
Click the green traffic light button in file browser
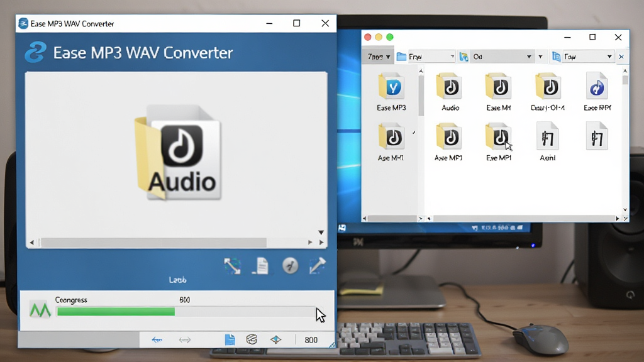[390, 37]
